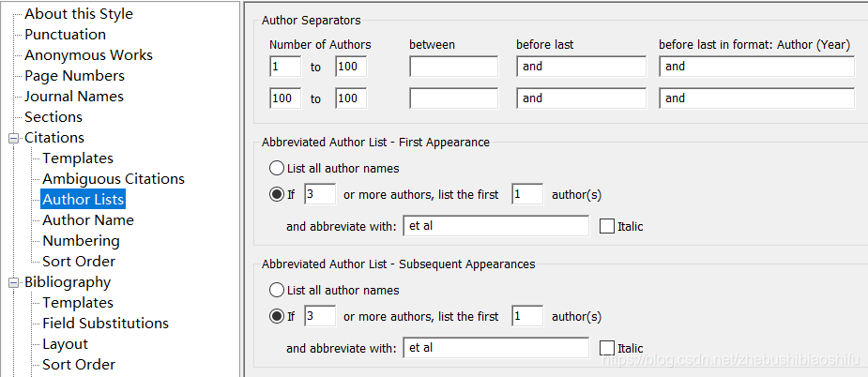
Task: Focus First Appearance 'abbreviate with' et al field
Action: pos(495,226)
